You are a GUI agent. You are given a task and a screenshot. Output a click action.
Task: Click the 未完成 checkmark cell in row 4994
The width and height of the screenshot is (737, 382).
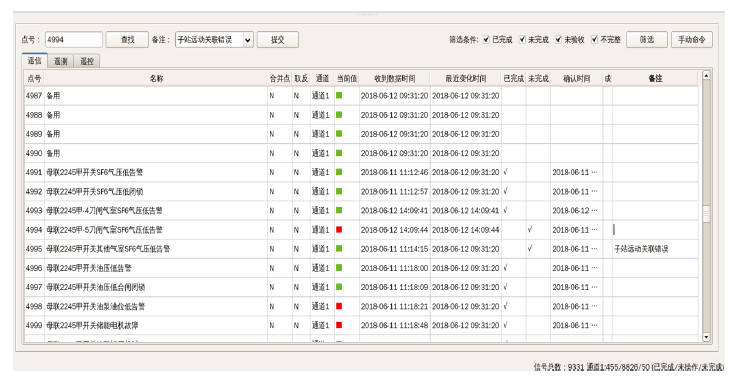click(x=538, y=230)
